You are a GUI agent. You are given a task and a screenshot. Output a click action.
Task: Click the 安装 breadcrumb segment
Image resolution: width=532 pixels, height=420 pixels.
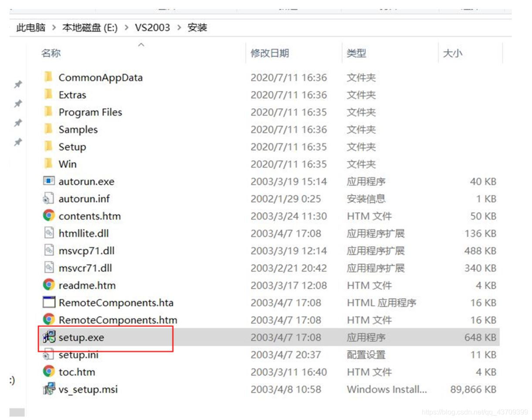[x=197, y=28]
